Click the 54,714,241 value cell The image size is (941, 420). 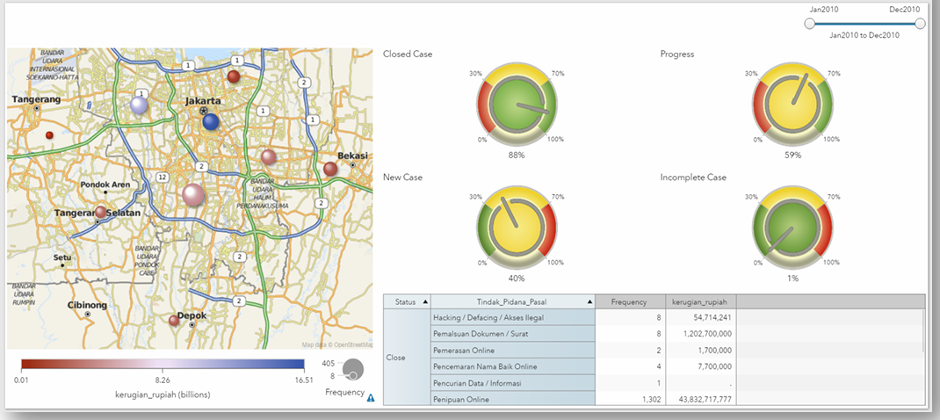pos(701,317)
